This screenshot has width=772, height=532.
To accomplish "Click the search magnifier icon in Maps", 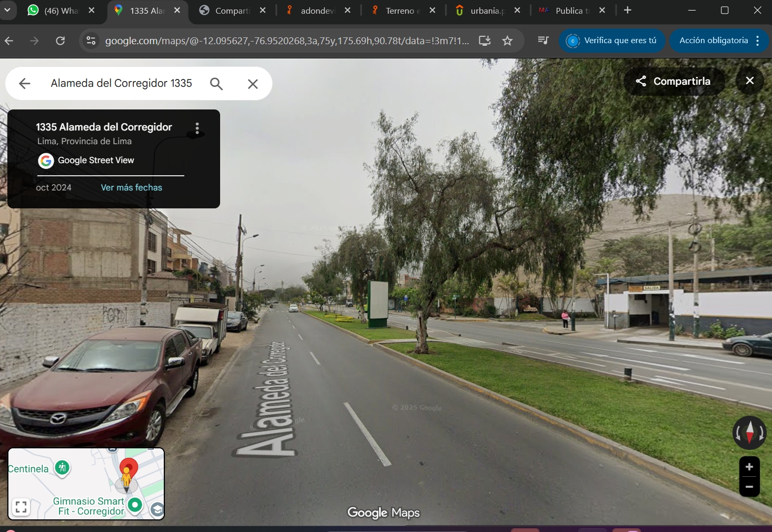I will click(216, 84).
